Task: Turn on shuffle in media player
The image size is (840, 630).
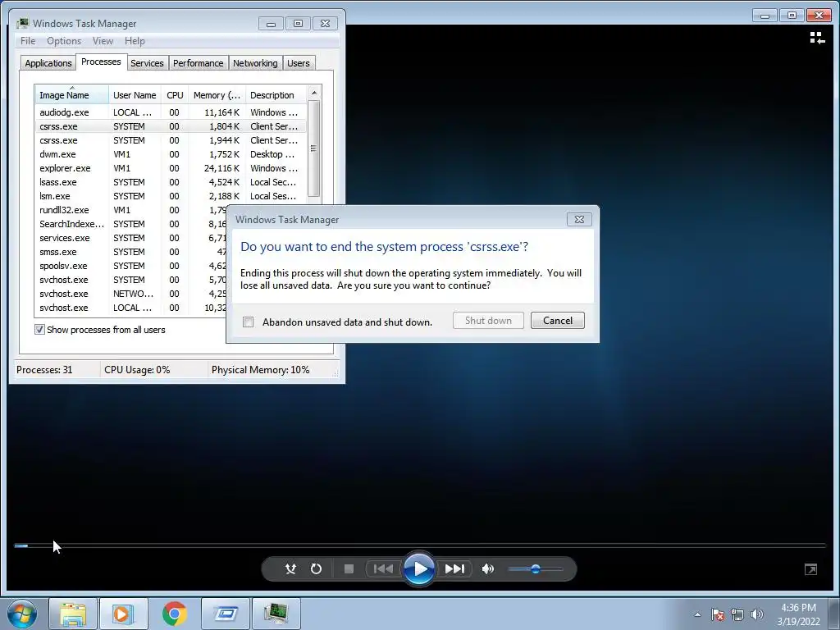Action: [x=290, y=568]
